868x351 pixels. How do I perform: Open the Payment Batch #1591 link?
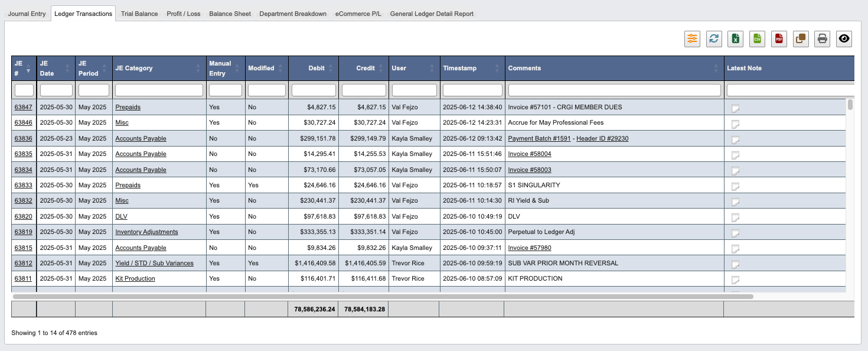[540, 138]
